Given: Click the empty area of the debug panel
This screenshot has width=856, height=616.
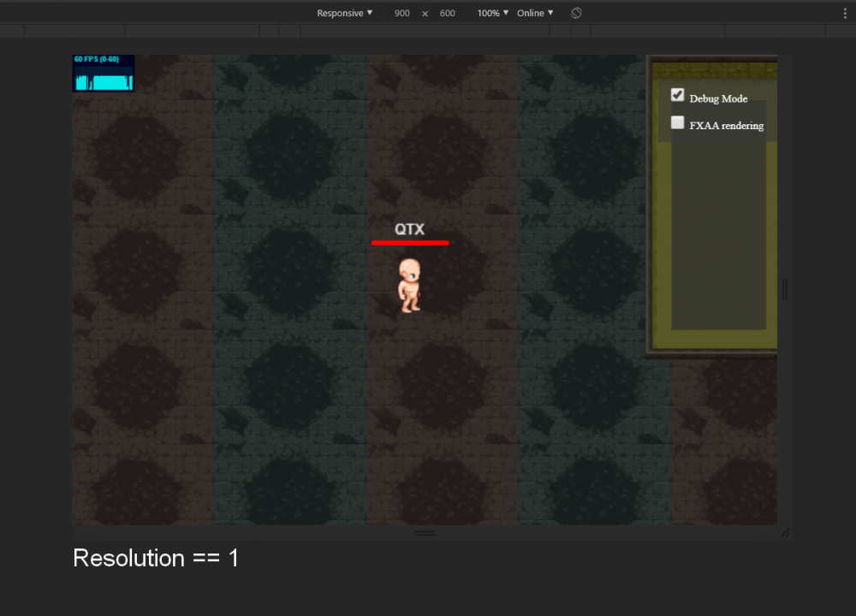Looking at the screenshot, I should [717, 240].
